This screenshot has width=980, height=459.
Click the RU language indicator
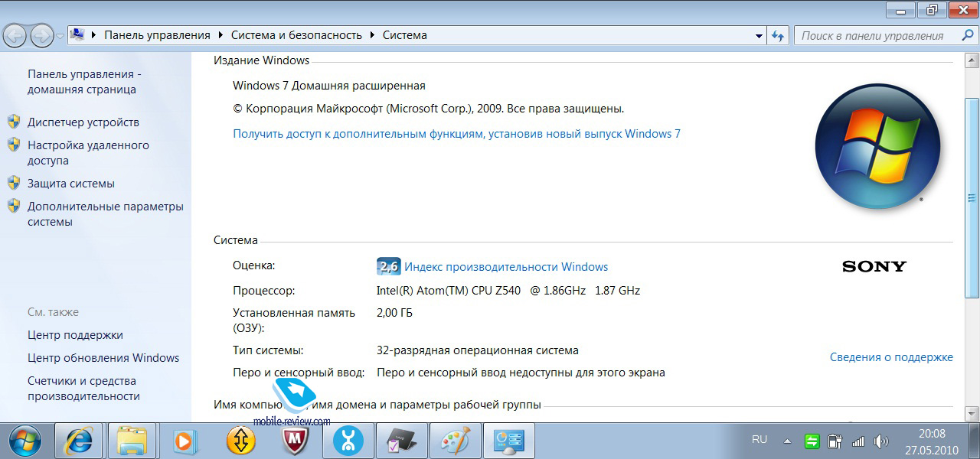[x=759, y=440]
